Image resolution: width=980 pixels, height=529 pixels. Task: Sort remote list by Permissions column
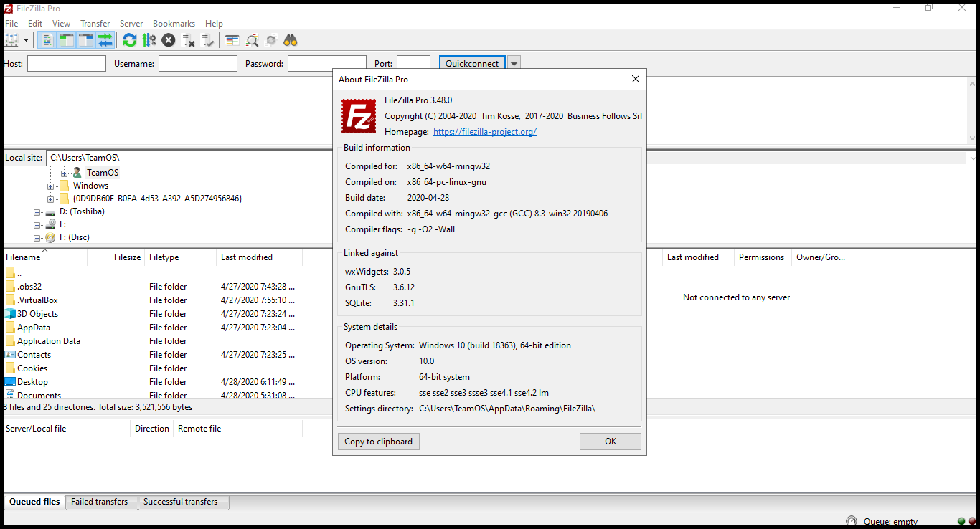click(x=763, y=257)
